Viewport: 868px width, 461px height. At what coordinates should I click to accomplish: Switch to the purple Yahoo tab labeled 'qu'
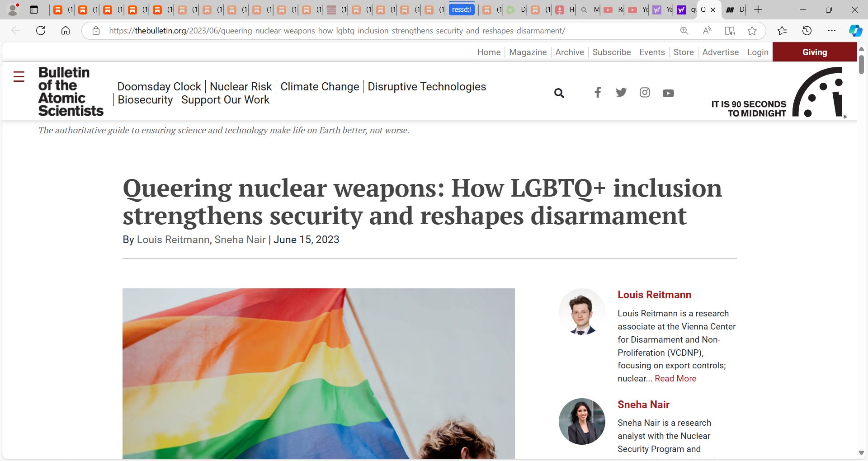(686, 9)
